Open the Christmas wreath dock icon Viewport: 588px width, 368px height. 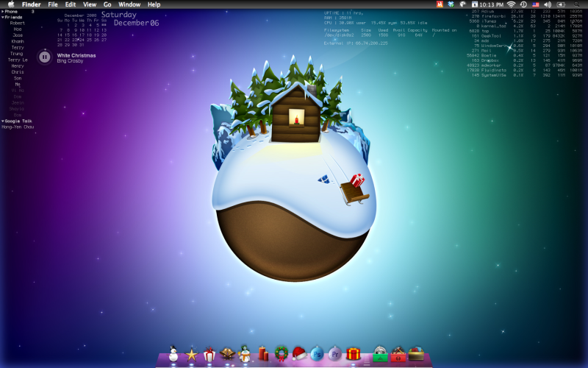tap(282, 354)
